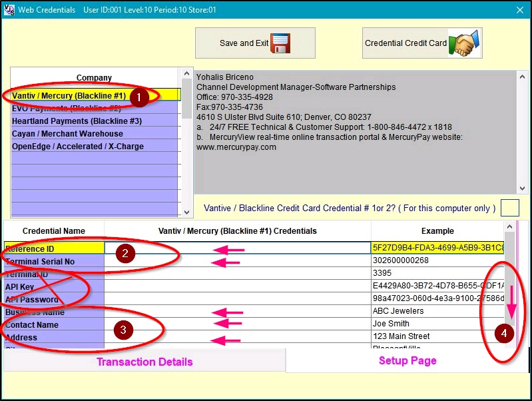
Task: Select OpenEdge / Accelerated / X-Charge company
Action: pos(95,146)
